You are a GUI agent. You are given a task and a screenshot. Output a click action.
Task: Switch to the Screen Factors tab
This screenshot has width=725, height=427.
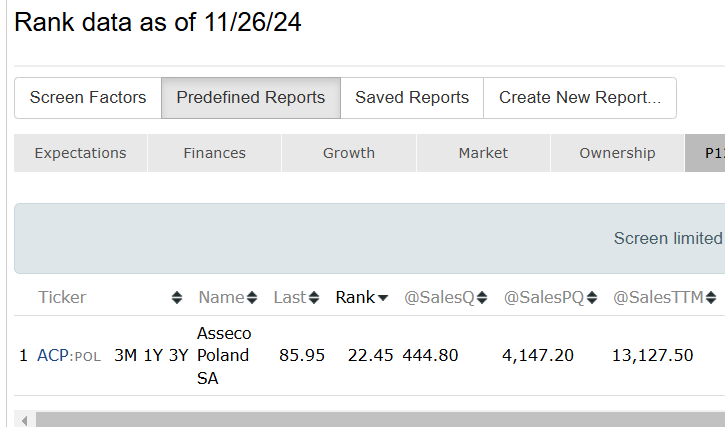click(x=88, y=98)
